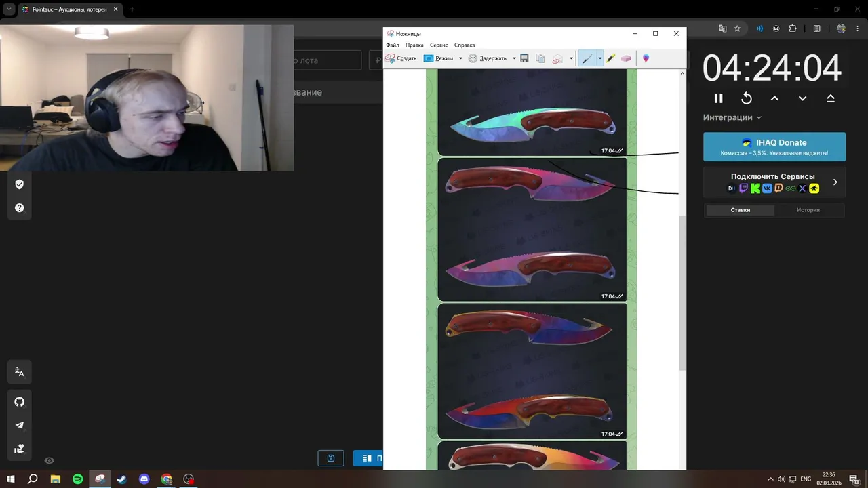The height and width of the screenshot is (488, 868).
Task: Click the translate page icon in address bar
Action: point(722,28)
